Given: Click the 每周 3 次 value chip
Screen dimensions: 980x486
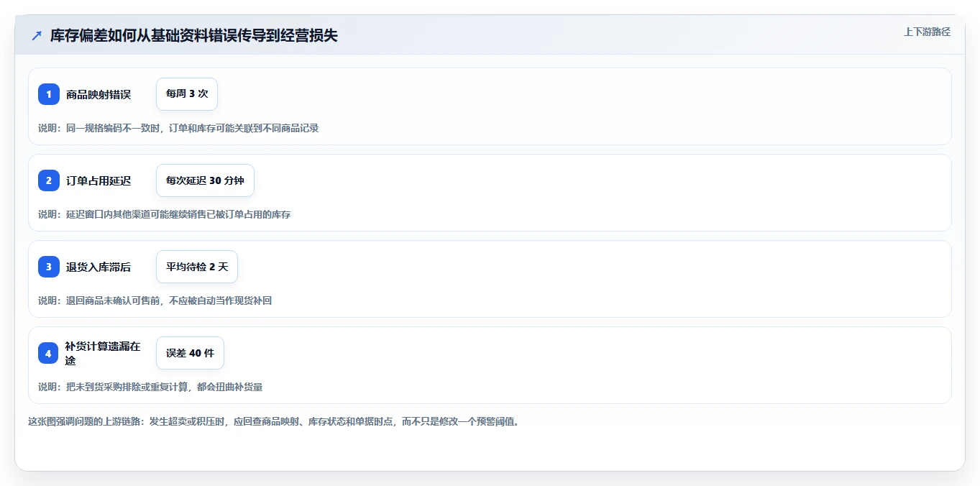Looking at the screenshot, I should click(187, 94).
